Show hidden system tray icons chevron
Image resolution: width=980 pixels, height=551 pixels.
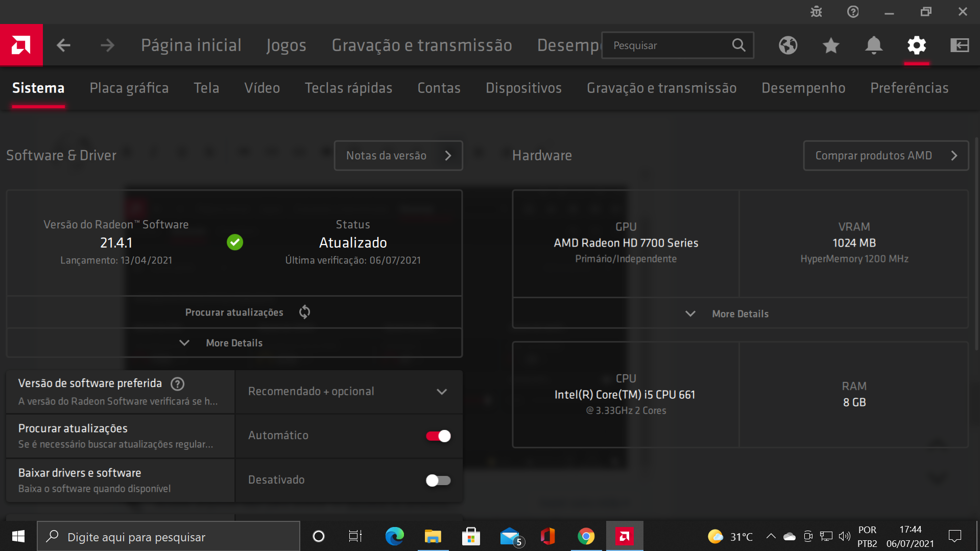click(x=771, y=536)
